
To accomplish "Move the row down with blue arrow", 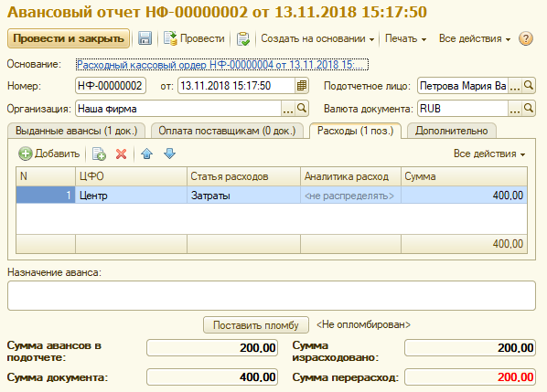I will [169, 154].
